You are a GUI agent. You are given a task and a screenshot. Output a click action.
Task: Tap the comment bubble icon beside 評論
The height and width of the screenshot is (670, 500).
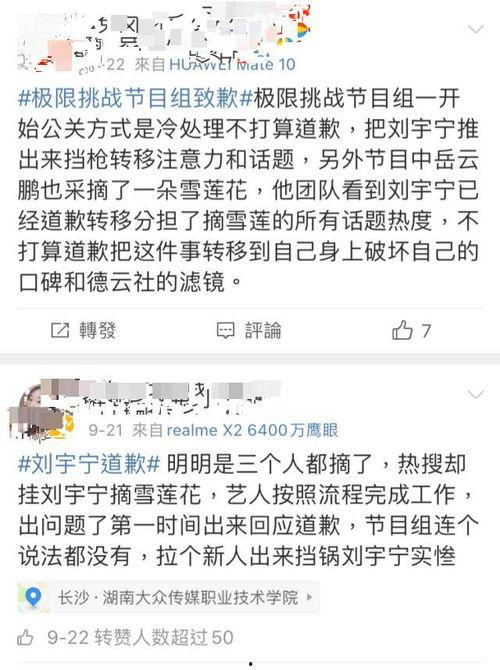click(x=225, y=330)
